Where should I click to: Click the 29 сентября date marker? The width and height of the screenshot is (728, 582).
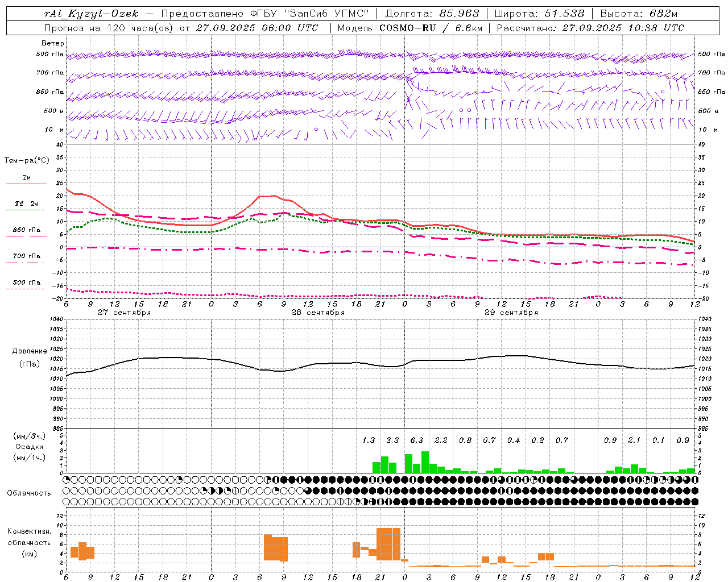click(511, 313)
